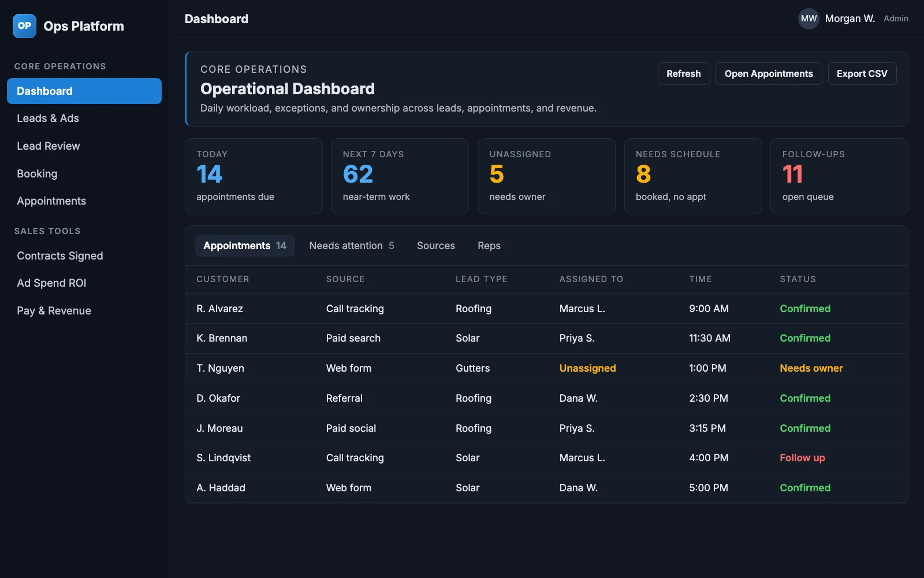Select customer T. Nguyen
This screenshot has height=578, width=924.
[220, 368]
